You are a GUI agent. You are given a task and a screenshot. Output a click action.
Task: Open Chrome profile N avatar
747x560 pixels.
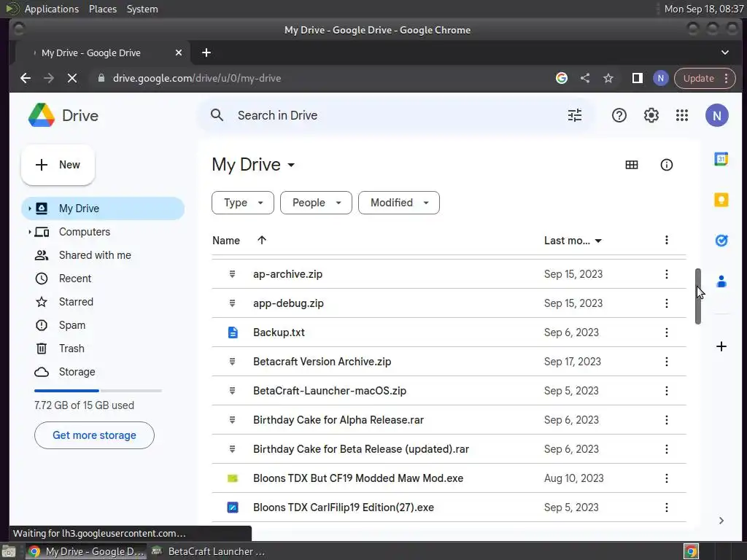click(660, 78)
